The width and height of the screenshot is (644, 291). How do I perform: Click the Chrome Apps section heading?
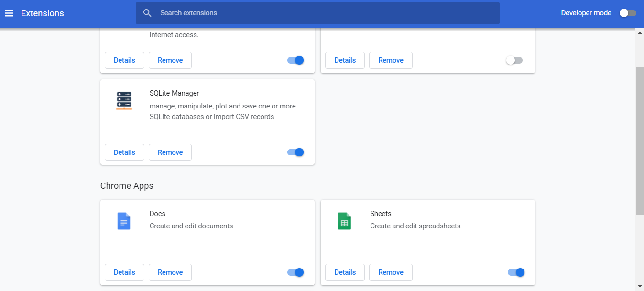(127, 185)
